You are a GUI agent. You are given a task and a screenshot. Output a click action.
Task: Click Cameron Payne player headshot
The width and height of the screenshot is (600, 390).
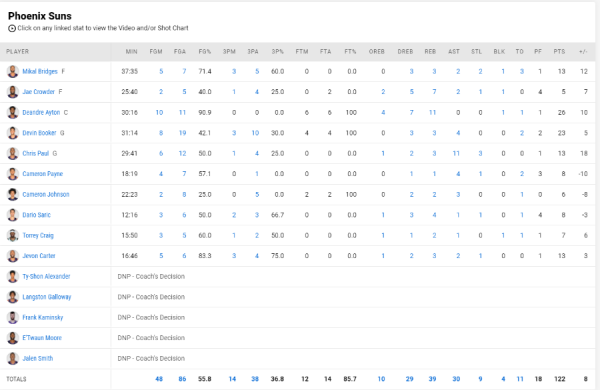coord(13,174)
